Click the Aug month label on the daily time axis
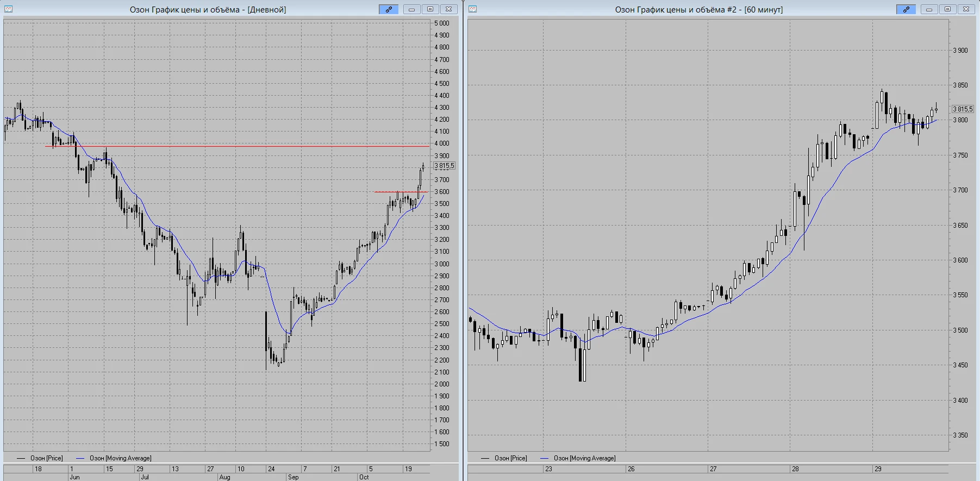The image size is (980, 481). (x=224, y=477)
